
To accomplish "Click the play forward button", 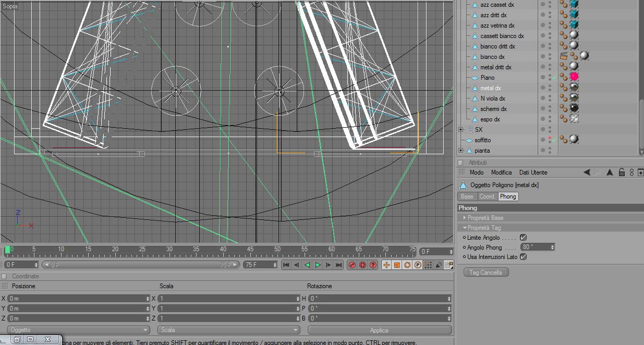I will [x=318, y=265].
